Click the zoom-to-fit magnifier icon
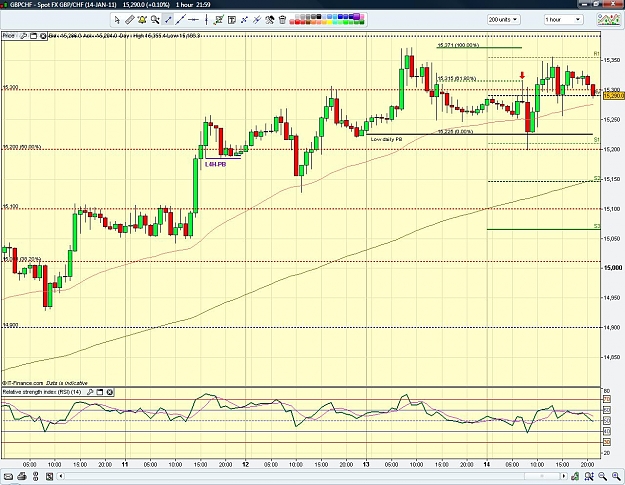The image size is (625, 485). point(589,476)
